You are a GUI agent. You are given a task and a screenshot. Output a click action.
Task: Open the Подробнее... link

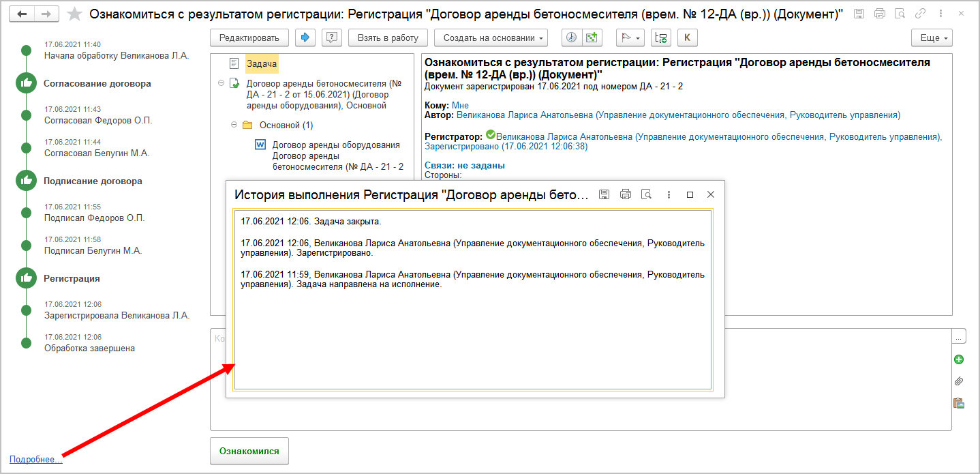tap(36, 459)
